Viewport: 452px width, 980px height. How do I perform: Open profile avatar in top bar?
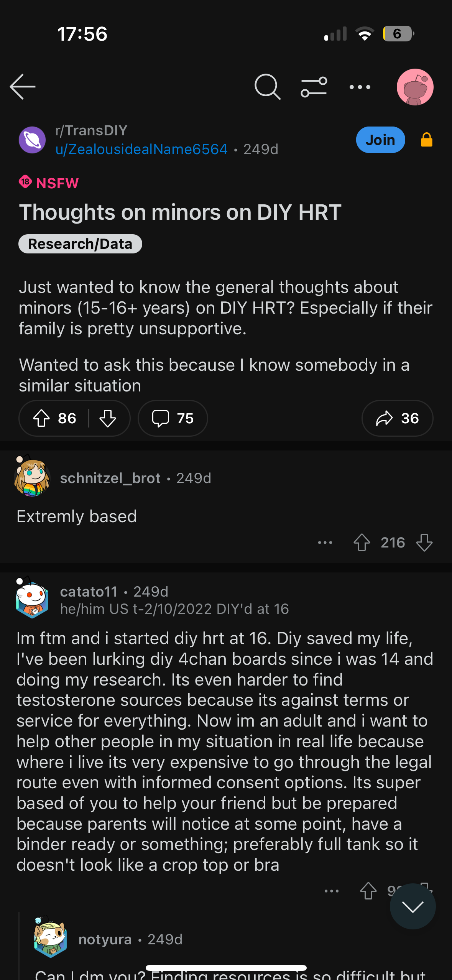pos(415,87)
